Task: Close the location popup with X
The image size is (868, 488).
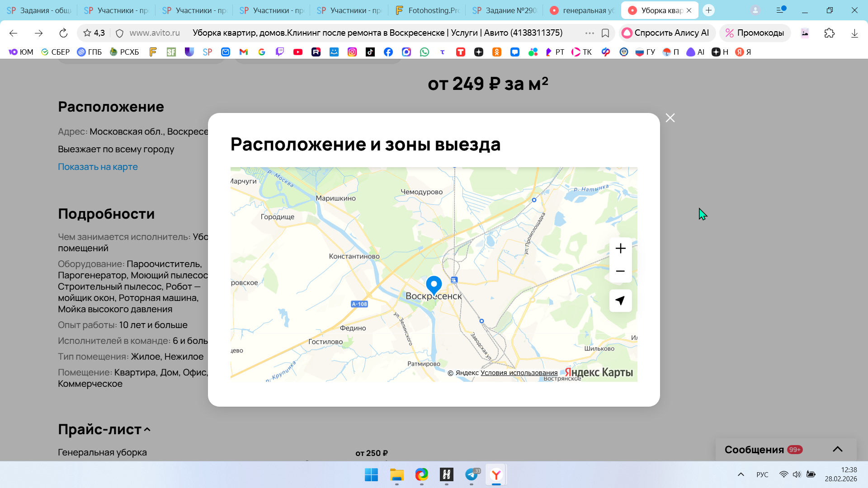Action: coord(670,118)
